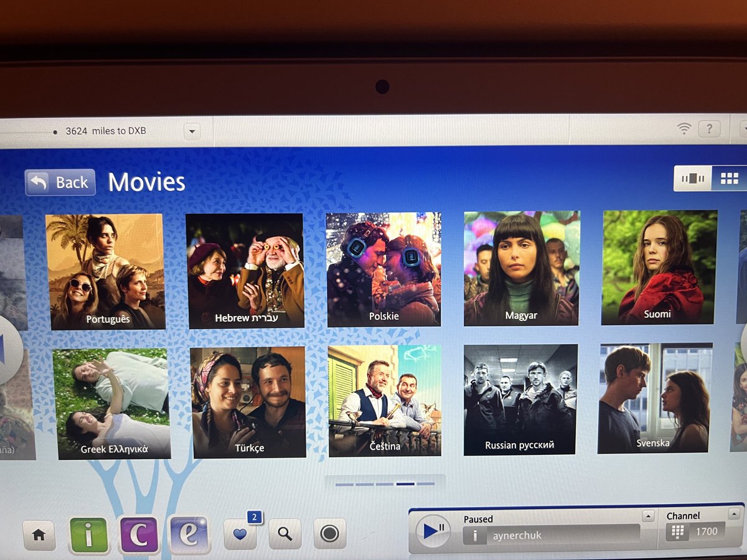The height and width of the screenshot is (560, 747).
Task: Click the info 'i' icon beside aynerchuk
Action: (x=474, y=534)
